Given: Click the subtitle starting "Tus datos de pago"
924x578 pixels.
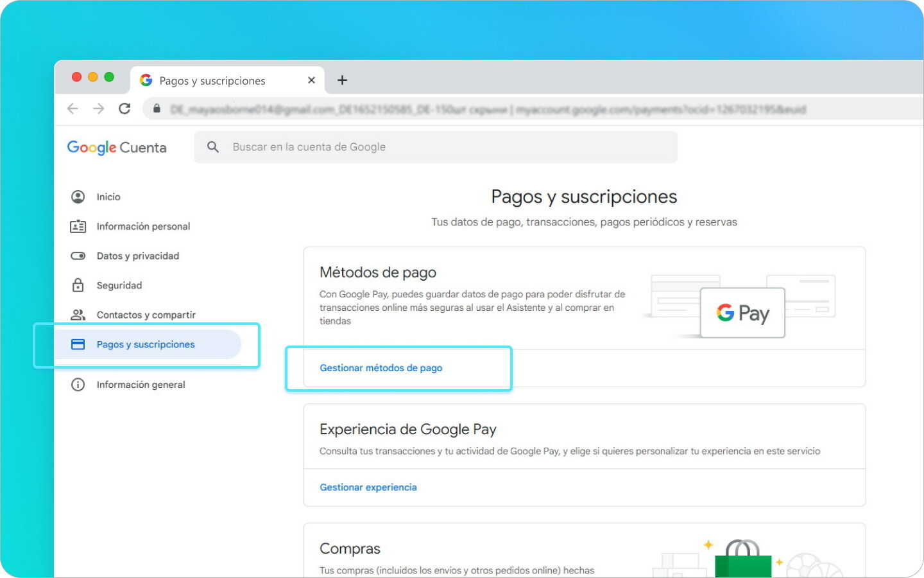Looking at the screenshot, I should [584, 222].
